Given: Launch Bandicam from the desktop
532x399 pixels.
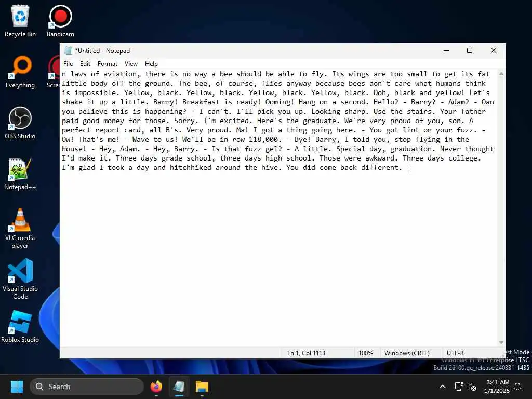Looking at the screenshot, I should (60, 21).
